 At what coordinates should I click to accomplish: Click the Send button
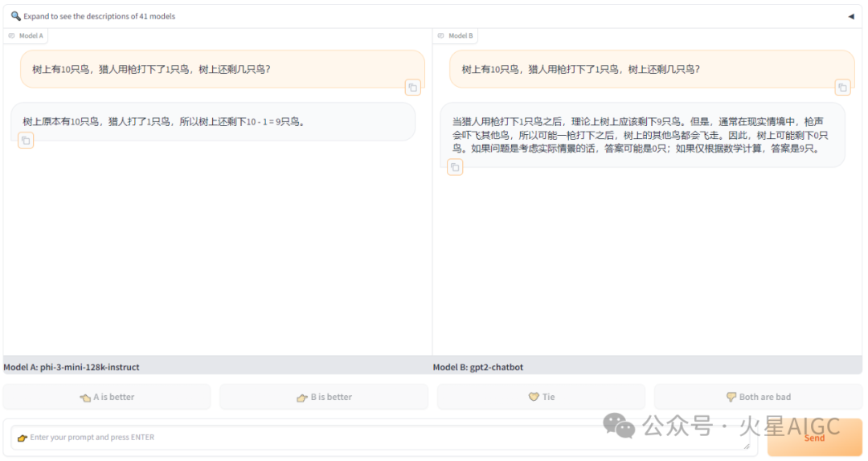[814, 438]
